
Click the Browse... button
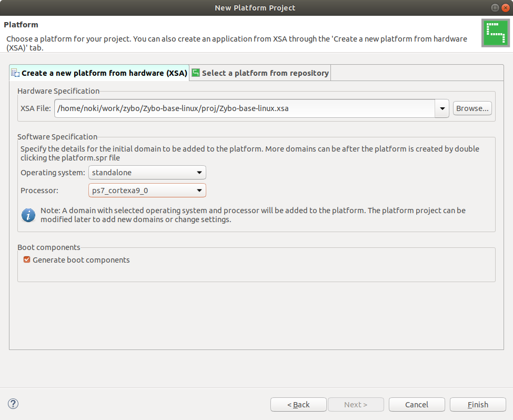pos(472,108)
